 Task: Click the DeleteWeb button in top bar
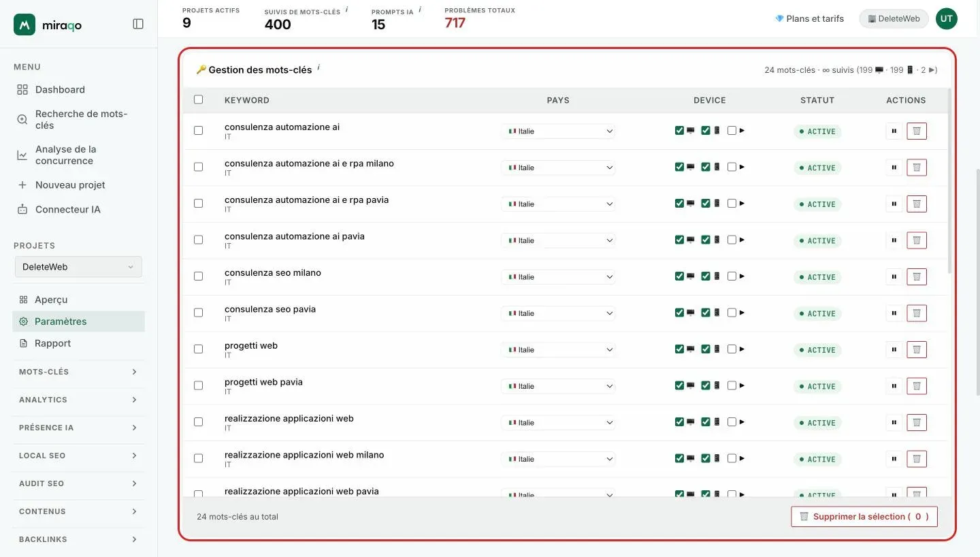(894, 18)
